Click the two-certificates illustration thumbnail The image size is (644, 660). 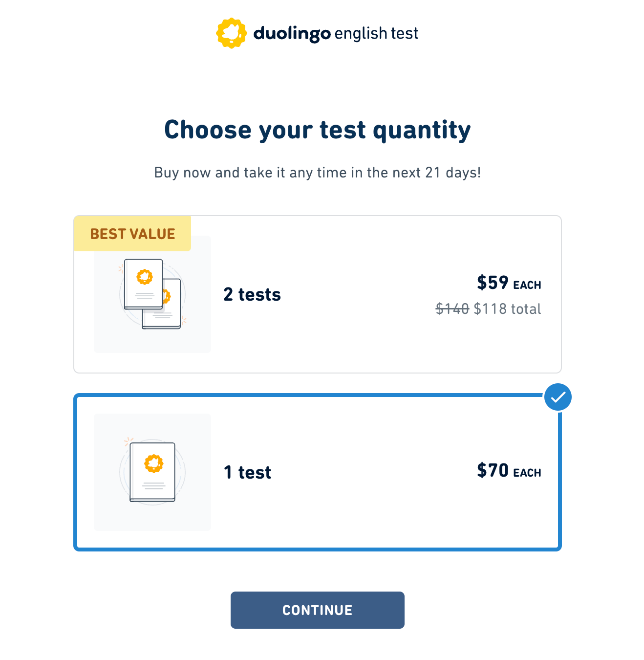152,294
